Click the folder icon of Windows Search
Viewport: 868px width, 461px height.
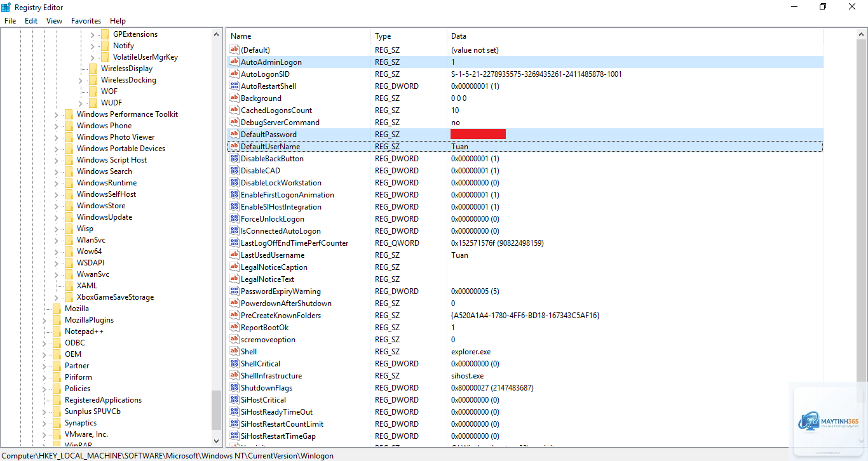tap(69, 171)
